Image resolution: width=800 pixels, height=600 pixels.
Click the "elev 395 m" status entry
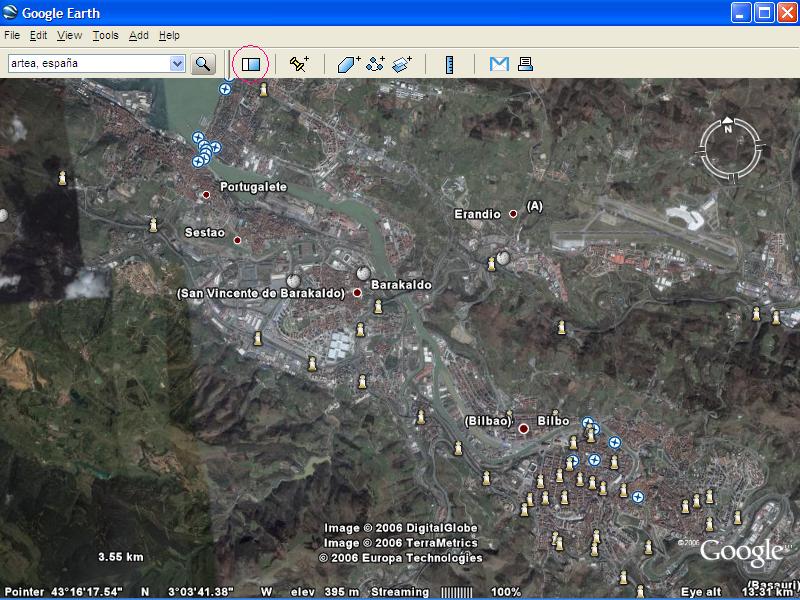(x=326, y=592)
